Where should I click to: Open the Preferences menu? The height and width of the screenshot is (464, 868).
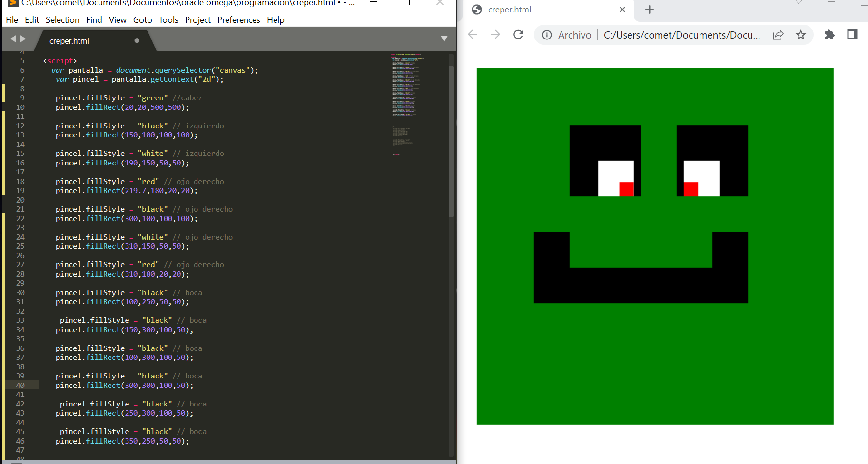coord(239,20)
